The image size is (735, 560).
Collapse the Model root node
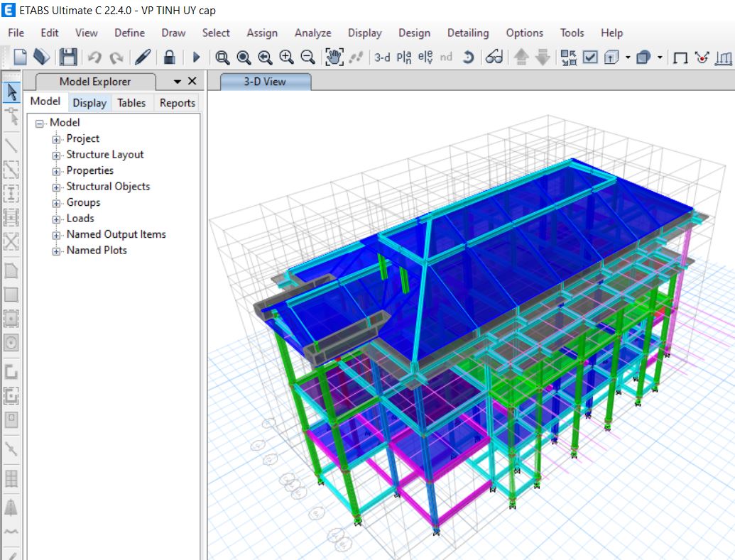tap(40, 123)
